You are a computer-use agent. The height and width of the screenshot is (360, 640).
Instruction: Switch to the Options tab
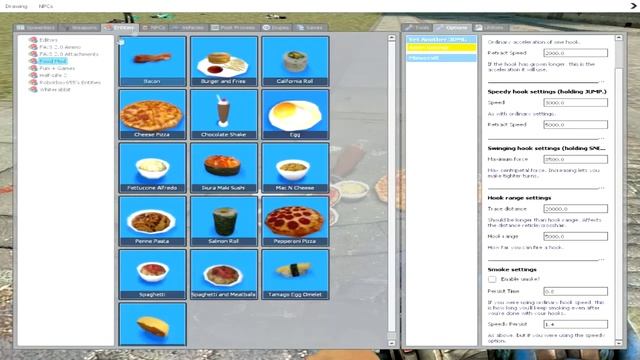452,27
